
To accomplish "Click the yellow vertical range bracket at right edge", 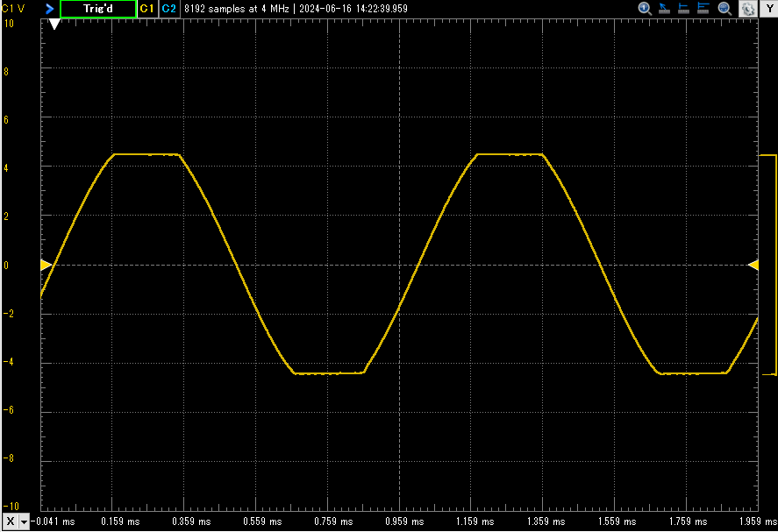I will [769, 265].
